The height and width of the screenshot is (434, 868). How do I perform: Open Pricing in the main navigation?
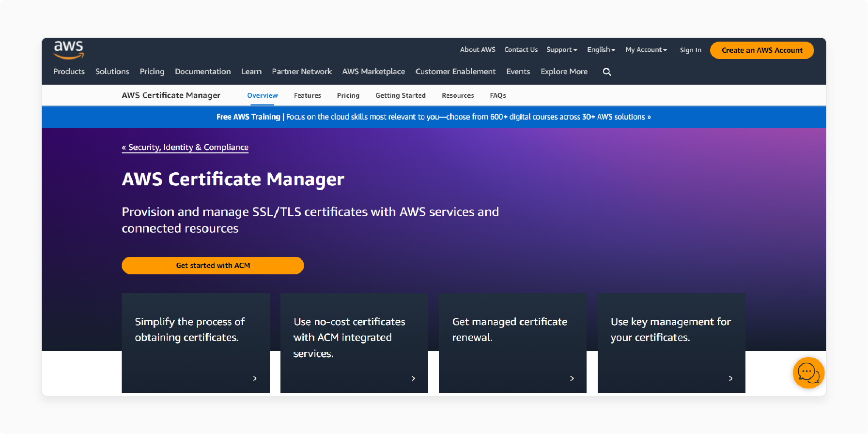click(152, 72)
